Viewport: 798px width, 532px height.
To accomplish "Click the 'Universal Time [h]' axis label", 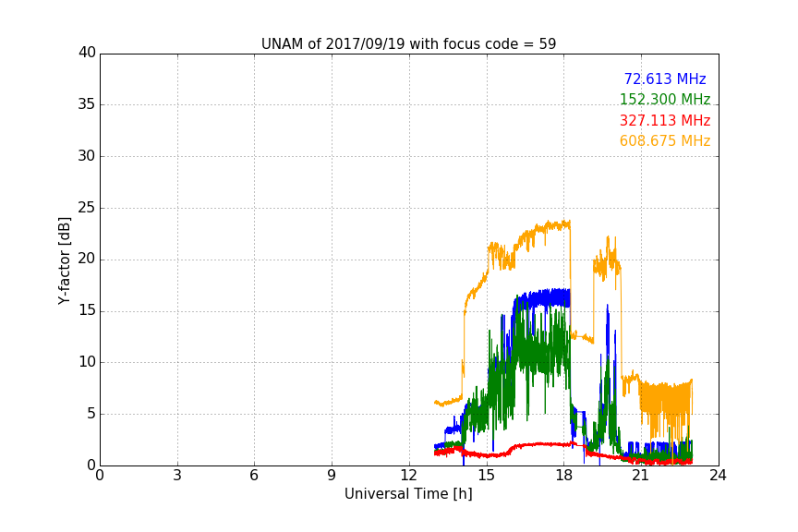I will tap(408, 494).
